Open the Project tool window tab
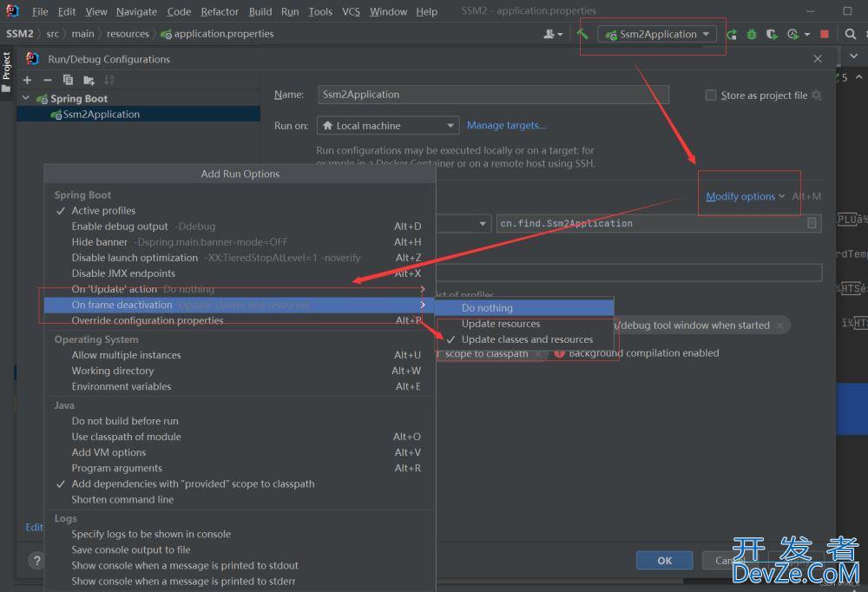This screenshot has width=868, height=592. [6, 72]
